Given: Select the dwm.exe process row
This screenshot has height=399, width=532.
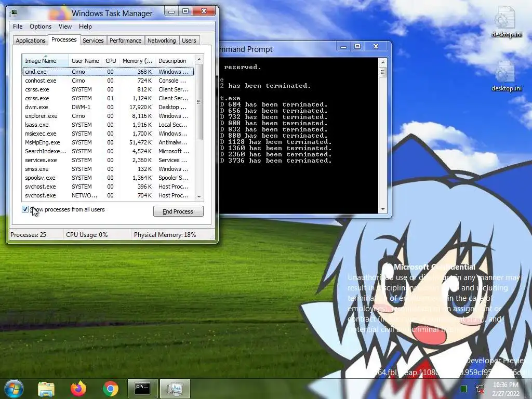Looking at the screenshot, I should click(108, 107).
